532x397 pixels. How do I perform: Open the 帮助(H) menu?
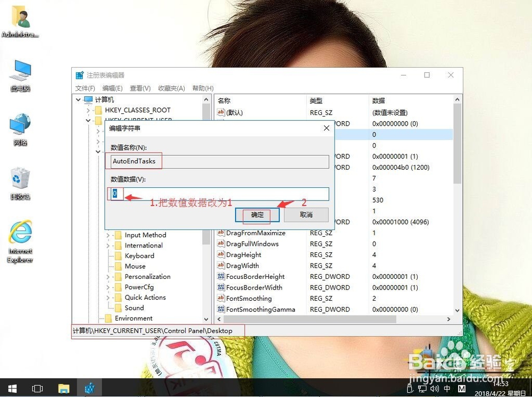[203, 88]
